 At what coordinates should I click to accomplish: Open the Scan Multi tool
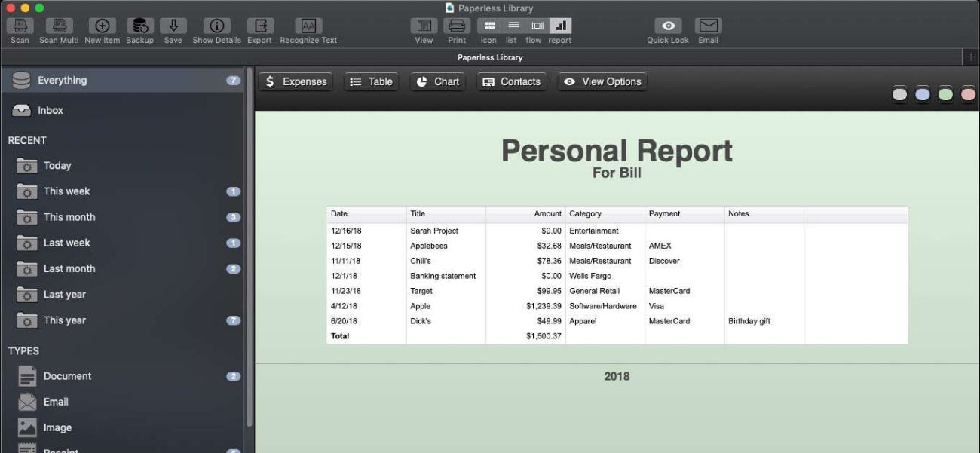(x=58, y=29)
